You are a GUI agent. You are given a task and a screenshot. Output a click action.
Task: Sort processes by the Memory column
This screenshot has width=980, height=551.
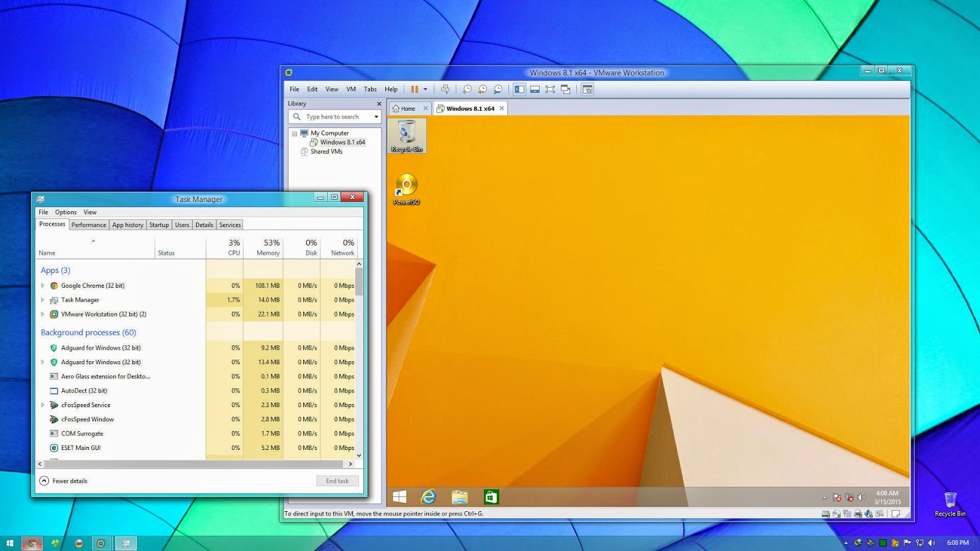(263, 247)
